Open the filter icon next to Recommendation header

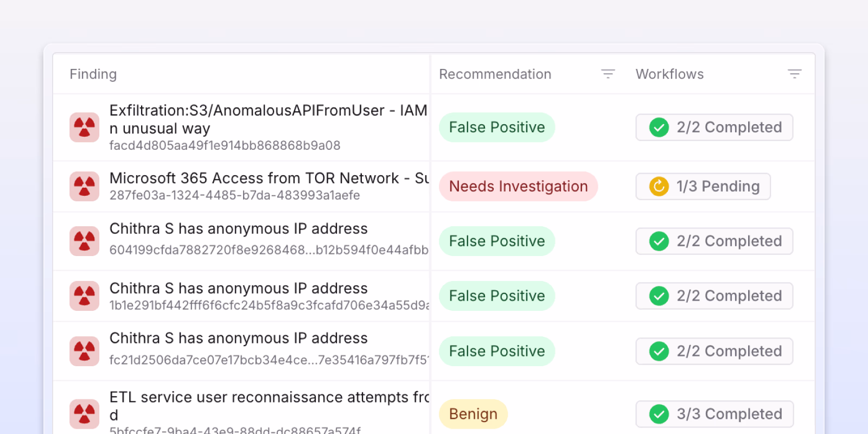click(x=608, y=74)
